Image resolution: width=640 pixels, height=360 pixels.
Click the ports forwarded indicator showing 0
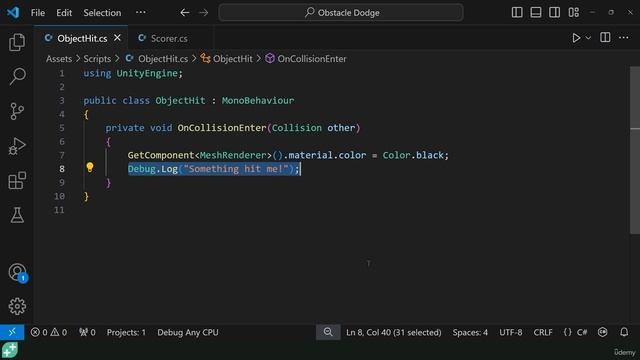click(x=87, y=332)
